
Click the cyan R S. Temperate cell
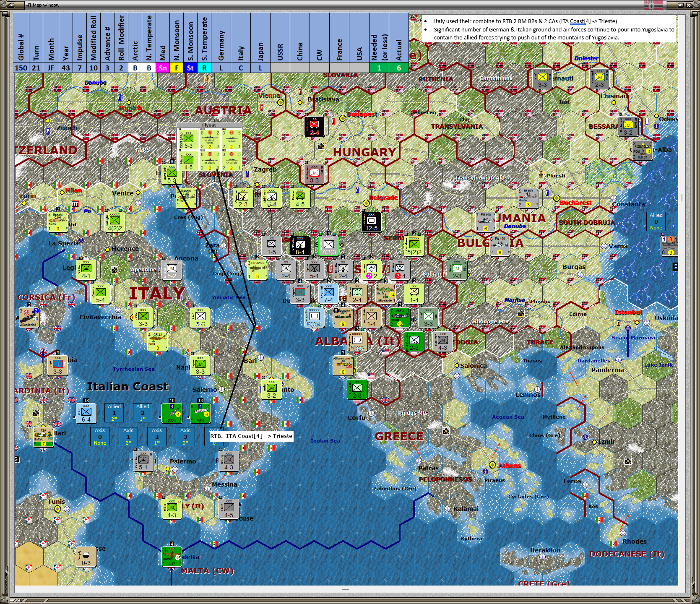coord(204,68)
